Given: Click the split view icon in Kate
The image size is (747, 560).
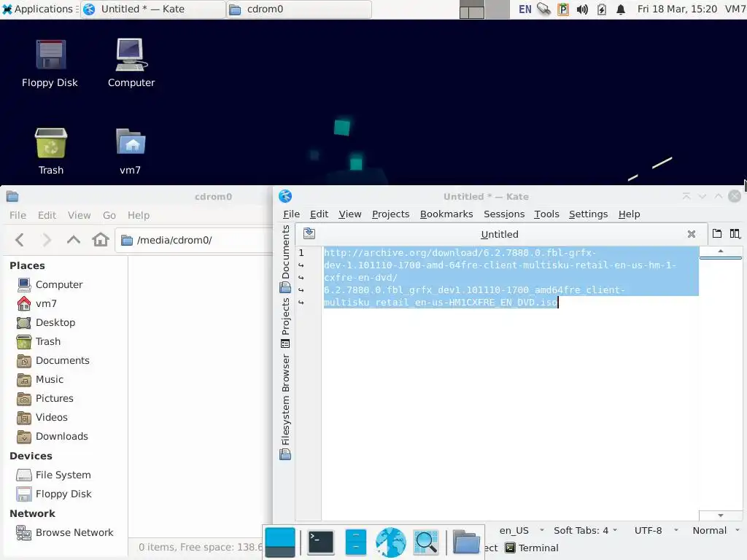Looking at the screenshot, I should [735, 233].
